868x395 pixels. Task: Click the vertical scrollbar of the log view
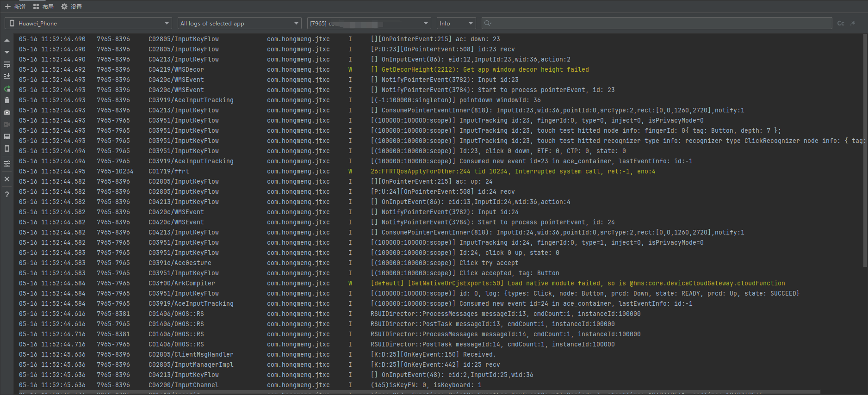(x=865, y=151)
